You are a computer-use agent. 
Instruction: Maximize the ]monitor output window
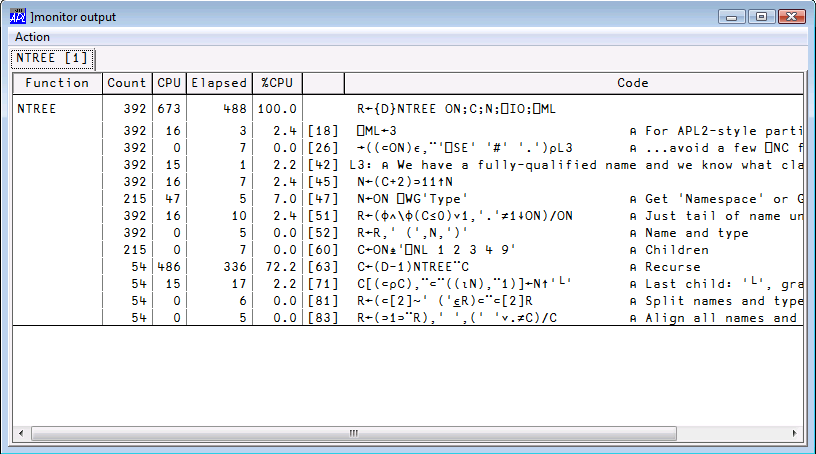click(761, 17)
